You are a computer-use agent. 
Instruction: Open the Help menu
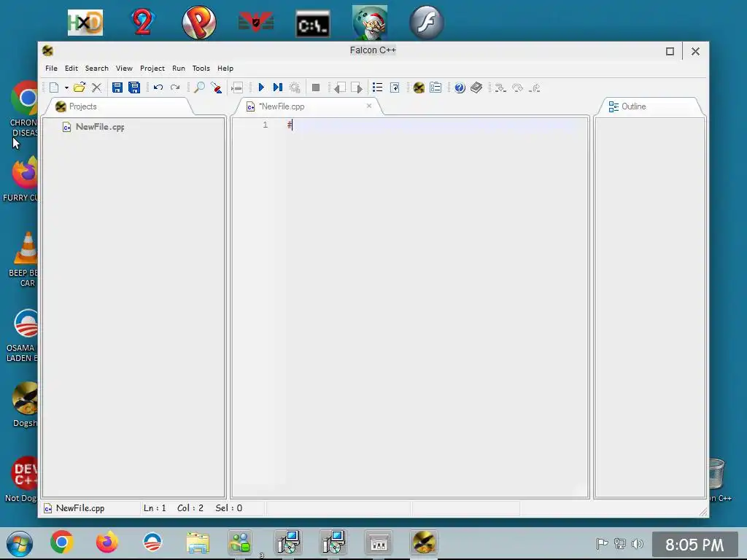225,68
